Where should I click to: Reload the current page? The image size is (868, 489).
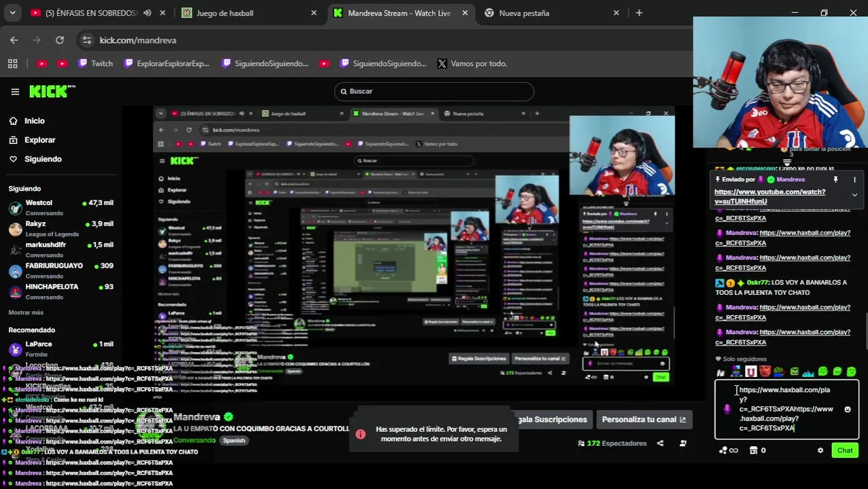(60, 40)
